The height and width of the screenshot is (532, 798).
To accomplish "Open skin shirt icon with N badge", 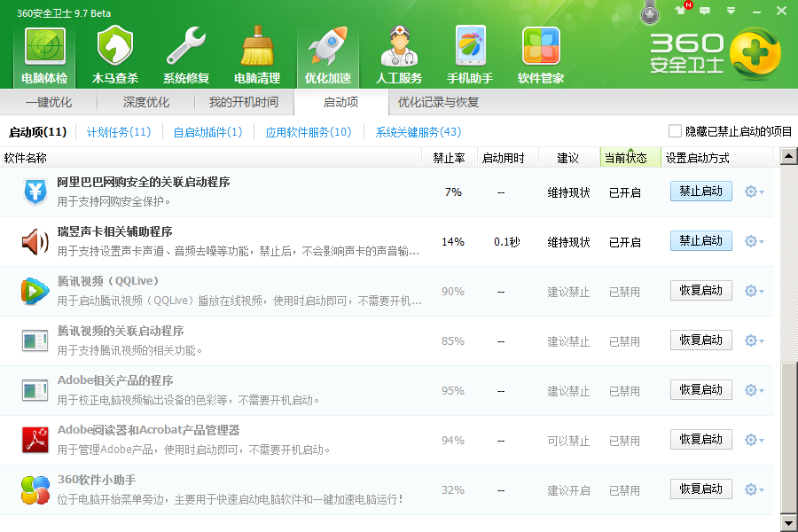I will coord(681,9).
